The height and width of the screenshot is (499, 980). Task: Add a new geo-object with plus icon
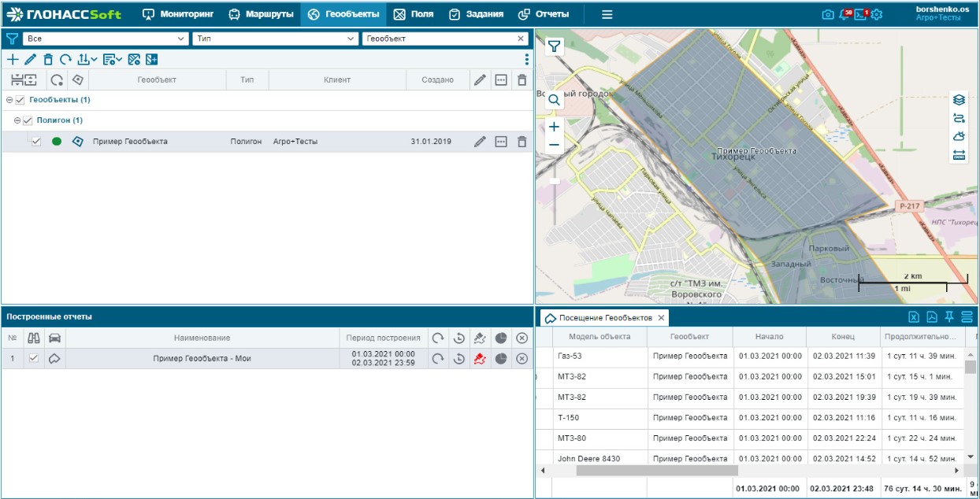12,59
